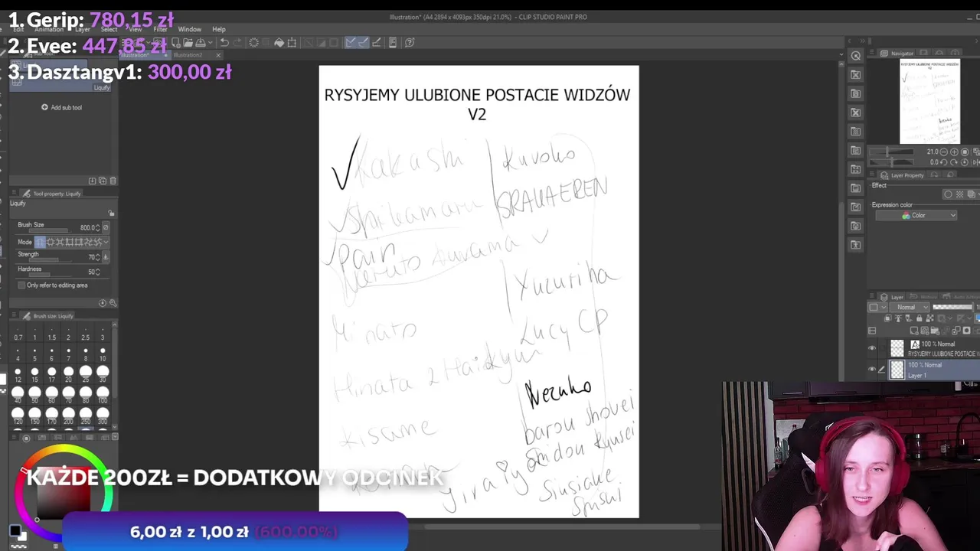This screenshot has width=980, height=551.
Task: Select the Liquify sub tool
Action: point(61,83)
